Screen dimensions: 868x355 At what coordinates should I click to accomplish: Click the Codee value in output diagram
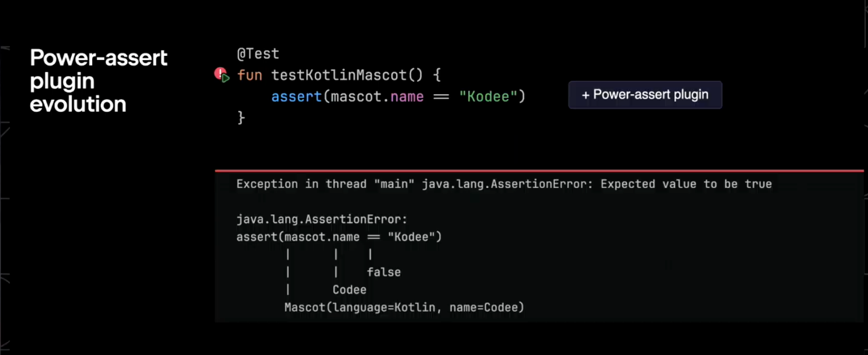coord(349,290)
